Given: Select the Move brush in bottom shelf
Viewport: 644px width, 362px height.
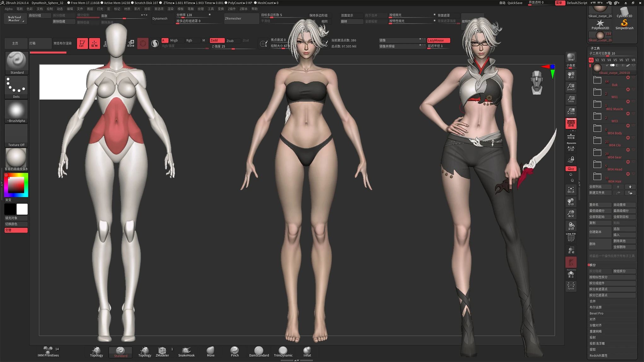Looking at the screenshot, I should click(x=211, y=352).
